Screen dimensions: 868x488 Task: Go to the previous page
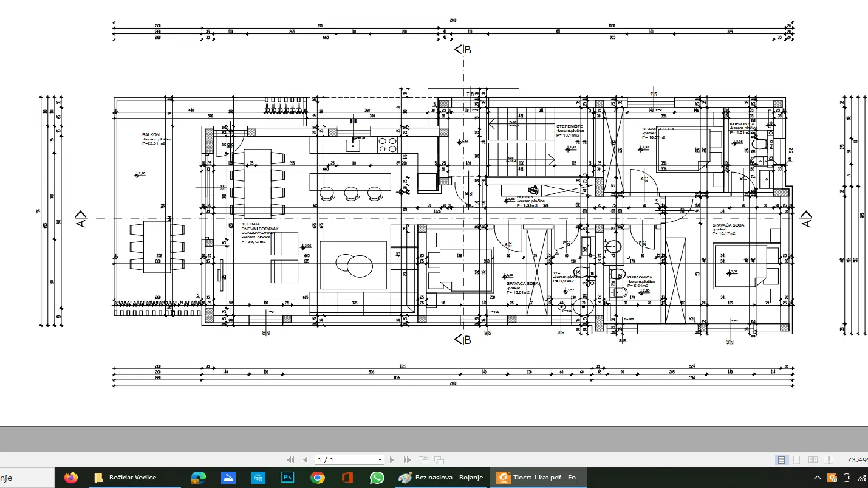[x=305, y=460]
